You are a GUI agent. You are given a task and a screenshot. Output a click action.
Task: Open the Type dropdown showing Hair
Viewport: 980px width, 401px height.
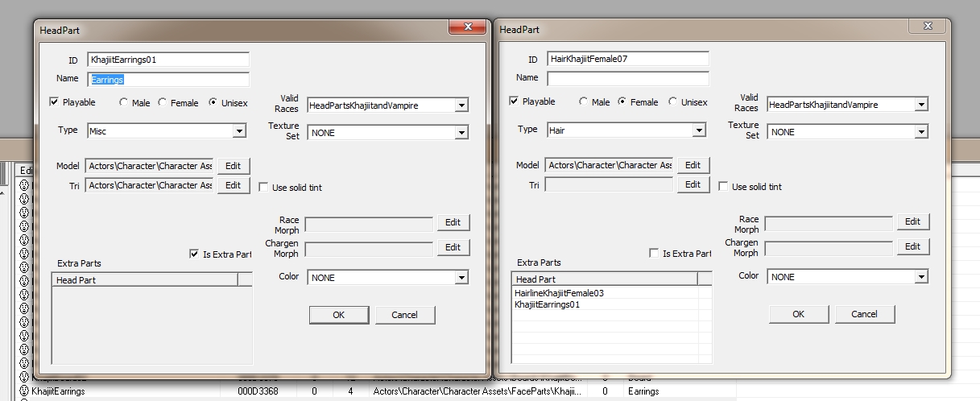pos(698,130)
